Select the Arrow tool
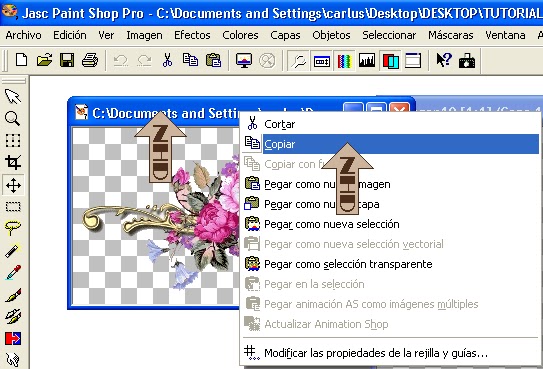The height and width of the screenshot is (369, 543). (13, 96)
